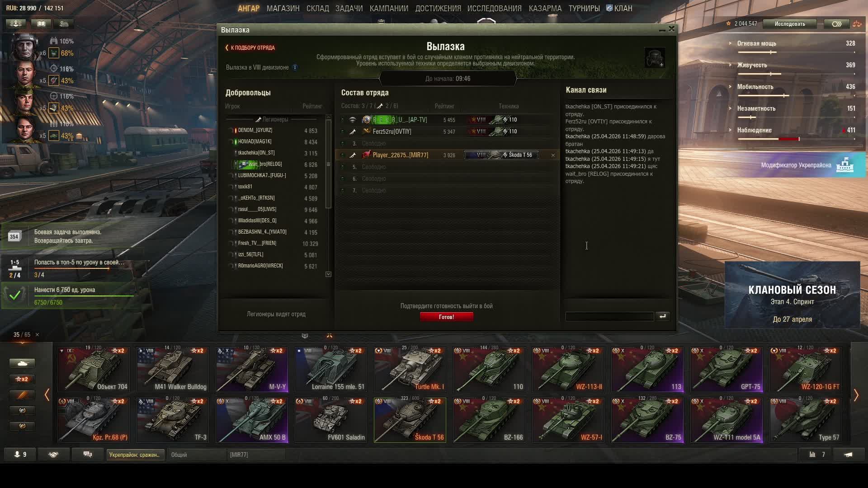The height and width of the screenshot is (488, 868).
Task: Select the M41 Walker Bulldog tank
Action: 173,370
